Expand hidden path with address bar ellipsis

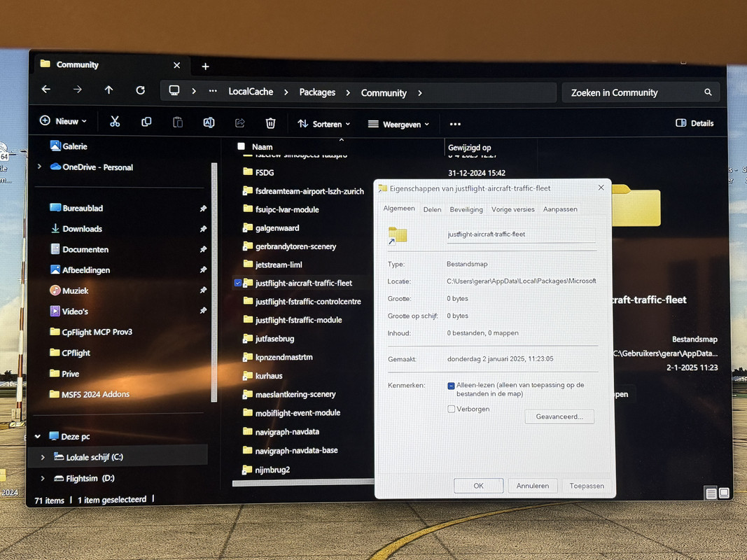(213, 91)
